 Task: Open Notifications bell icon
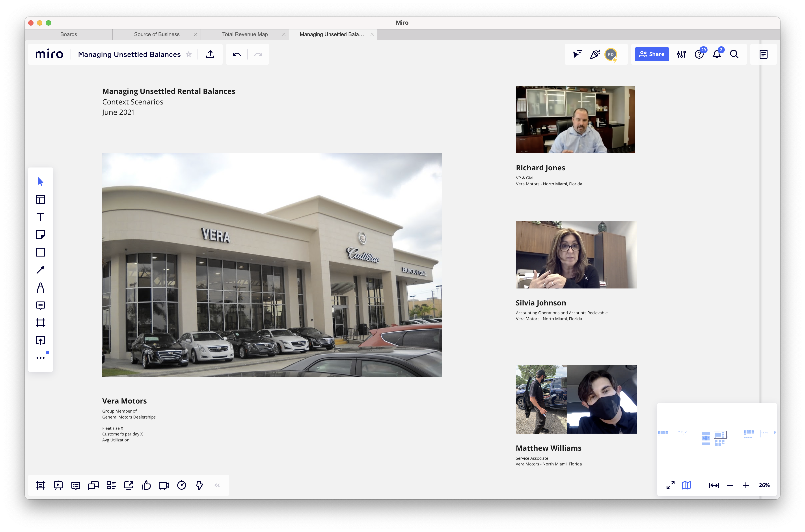pos(717,54)
